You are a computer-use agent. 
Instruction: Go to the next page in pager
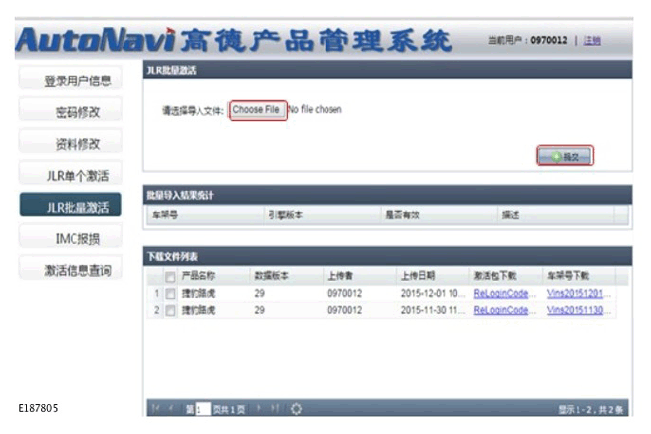pos(259,409)
